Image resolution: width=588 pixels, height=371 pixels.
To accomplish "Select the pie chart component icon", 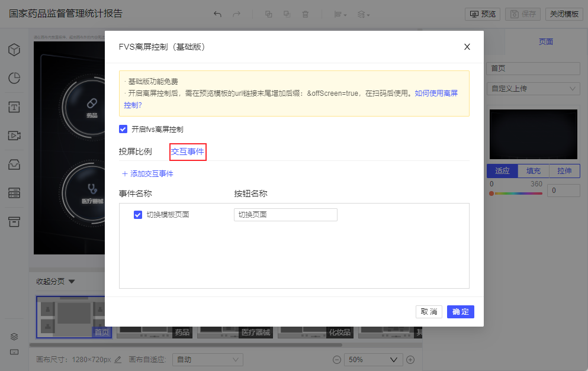I will point(14,78).
